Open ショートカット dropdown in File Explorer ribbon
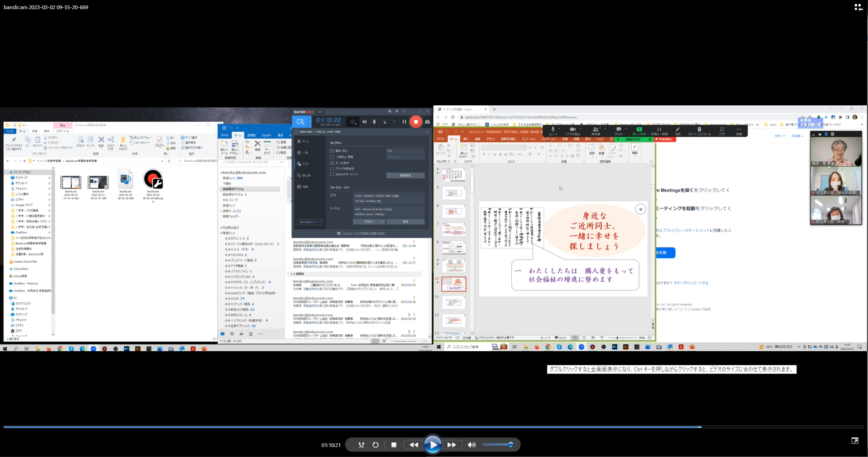The height and width of the screenshot is (457, 868). [140, 142]
